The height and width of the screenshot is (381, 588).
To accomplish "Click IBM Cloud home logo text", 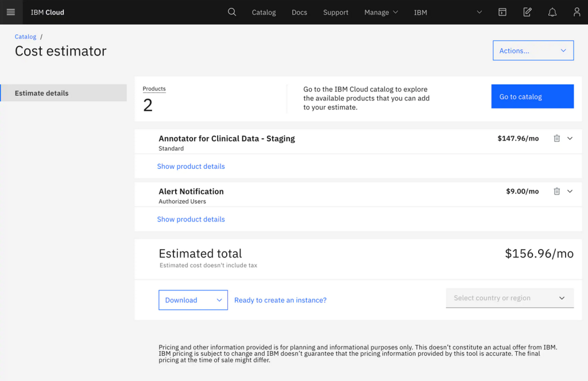I will tap(47, 13).
